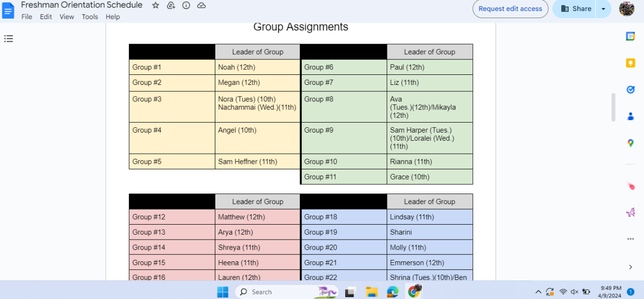644x299 pixels.
Task: Click the Noah (12th) cell
Action: coord(258,67)
